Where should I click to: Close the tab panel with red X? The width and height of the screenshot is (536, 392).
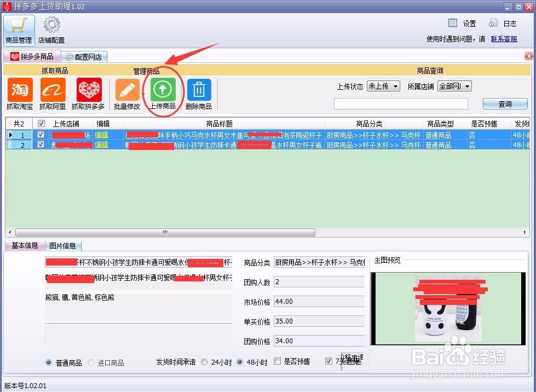coord(529,56)
